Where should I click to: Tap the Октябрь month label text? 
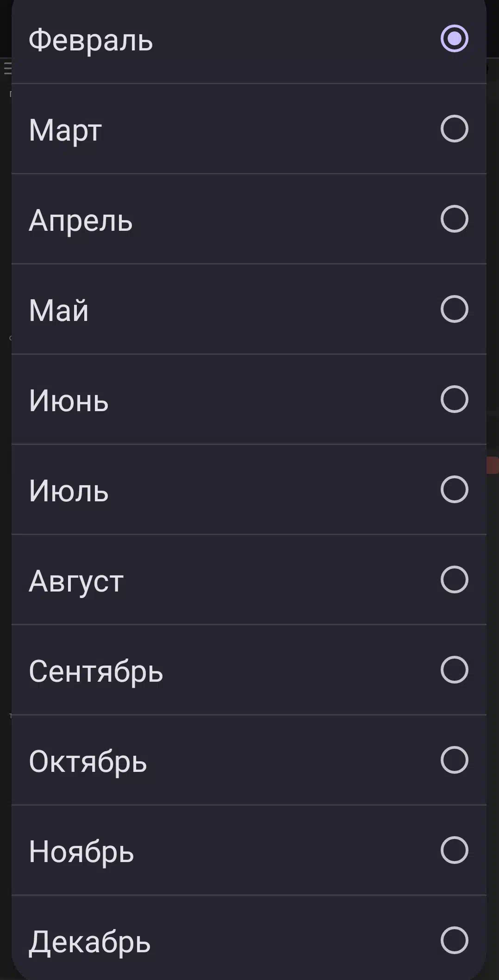point(88,761)
